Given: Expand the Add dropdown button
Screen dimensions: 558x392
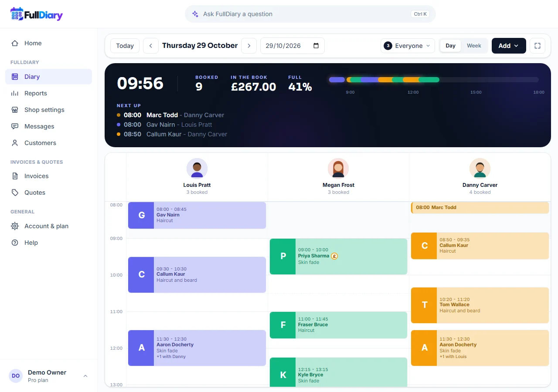Looking at the screenshot, I should coord(509,46).
